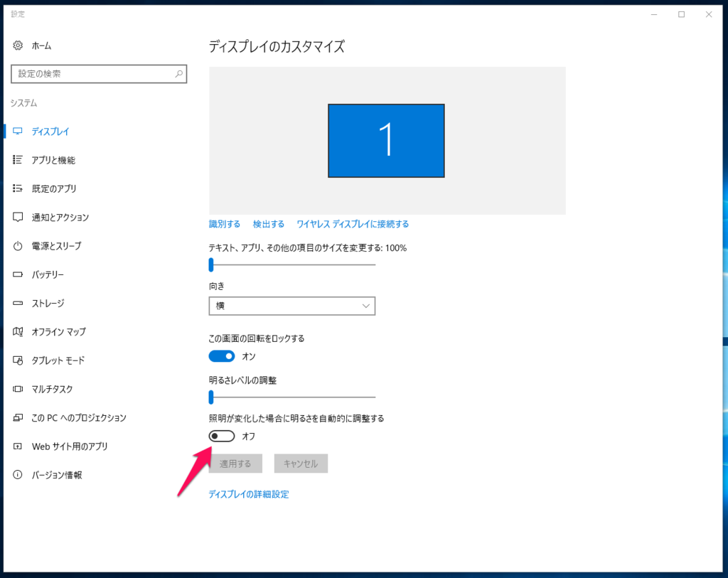Close the 設定 window
This screenshot has height=578, width=728.
tap(709, 14)
